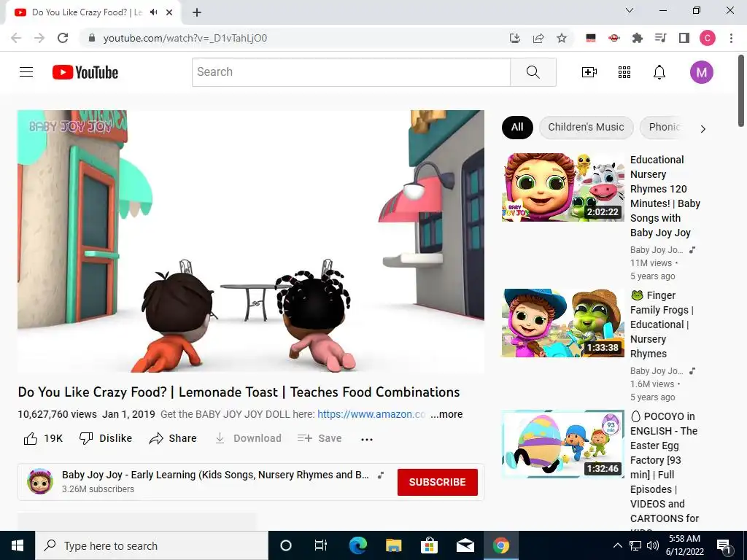Open a new Chrome tab
Image resolution: width=747 pixels, height=560 pixels.
tap(197, 12)
